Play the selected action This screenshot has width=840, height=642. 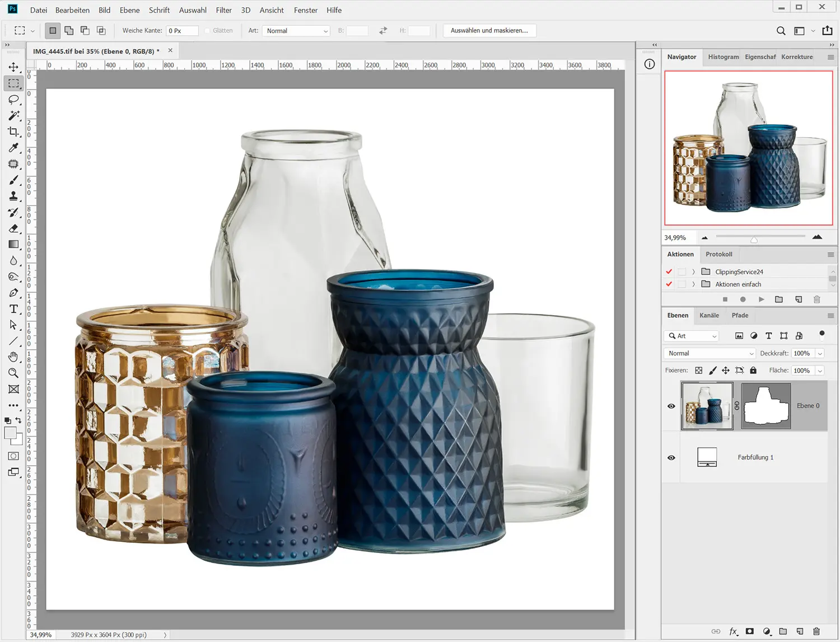pyautogui.click(x=761, y=299)
